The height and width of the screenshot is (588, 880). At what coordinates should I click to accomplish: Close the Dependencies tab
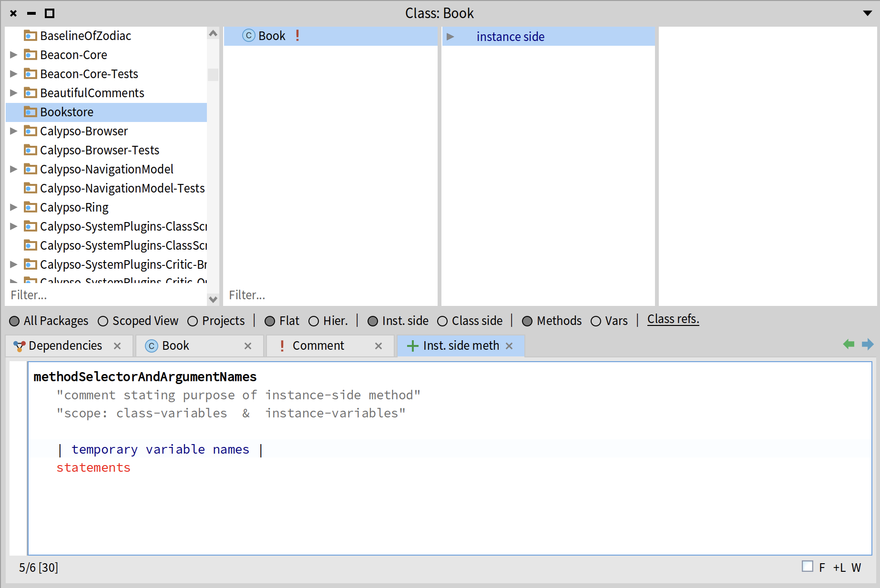point(117,346)
